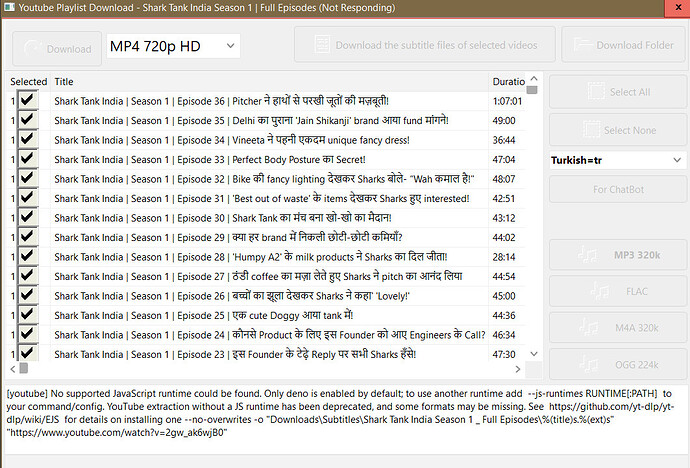Viewport: 690px width, 468px height.
Task: Click Download the subtitle files of selected videos
Action: pyautogui.click(x=425, y=44)
